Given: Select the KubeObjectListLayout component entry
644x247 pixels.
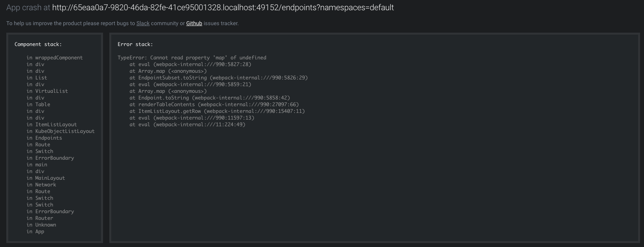Looking at the screenshot, I should (x=59, y=131).
